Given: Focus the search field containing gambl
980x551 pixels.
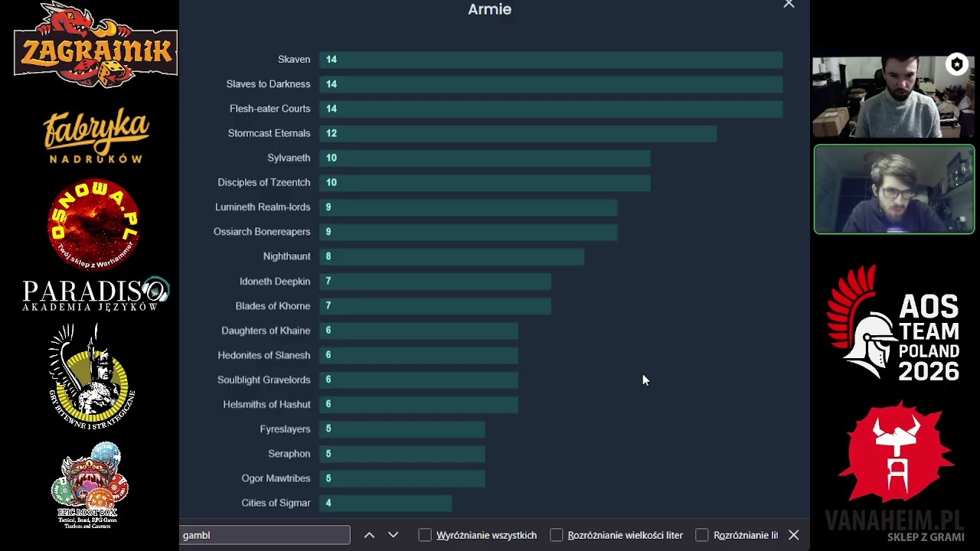Looking at the screenshot, I should [x=265, y=535].
